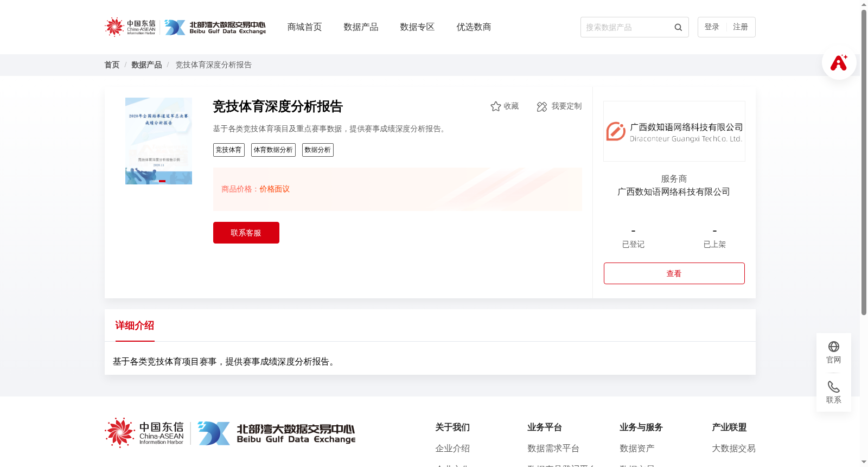Click the footer 关于我们 heading
Viewport: 868px width, 467px height.
[x=452, y=427]
